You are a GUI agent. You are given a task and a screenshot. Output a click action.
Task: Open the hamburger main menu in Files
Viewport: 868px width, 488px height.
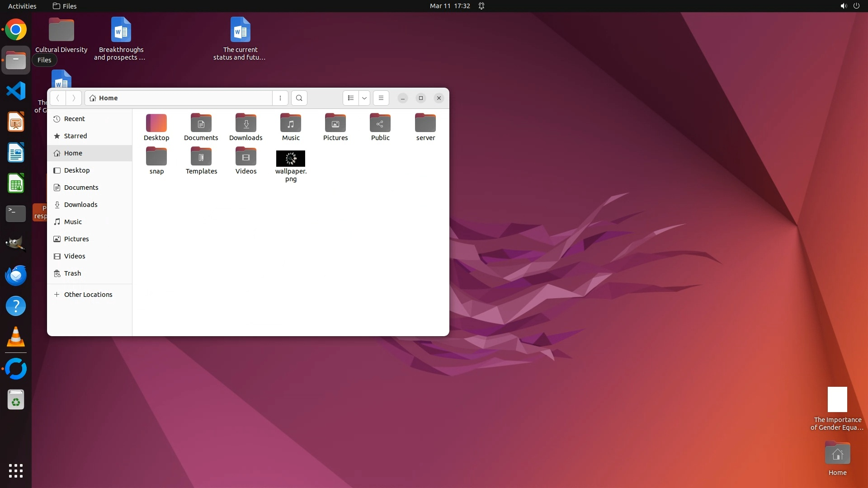tap(381, 98)
